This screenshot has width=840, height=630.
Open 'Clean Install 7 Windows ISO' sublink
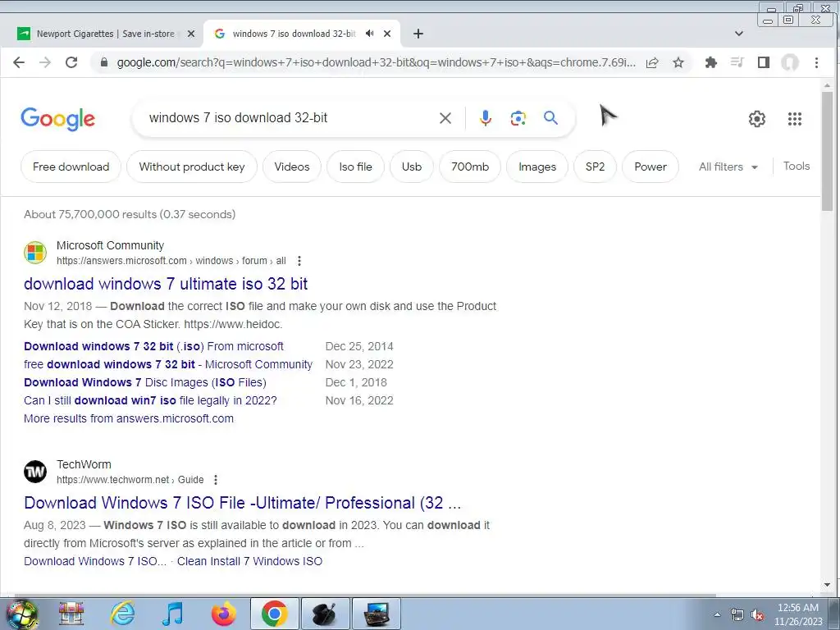click(249, 561)
